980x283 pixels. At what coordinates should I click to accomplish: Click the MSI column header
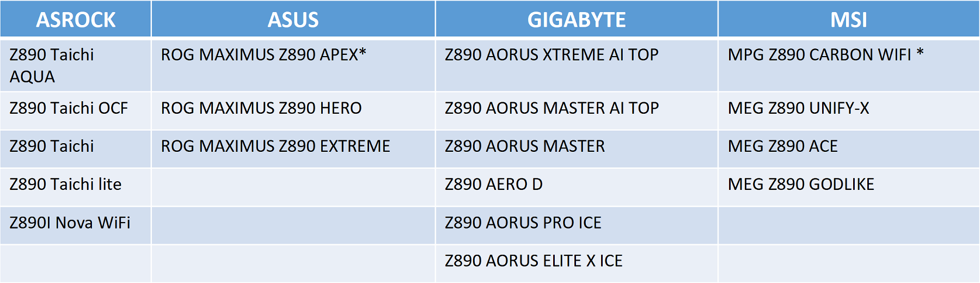848,20
